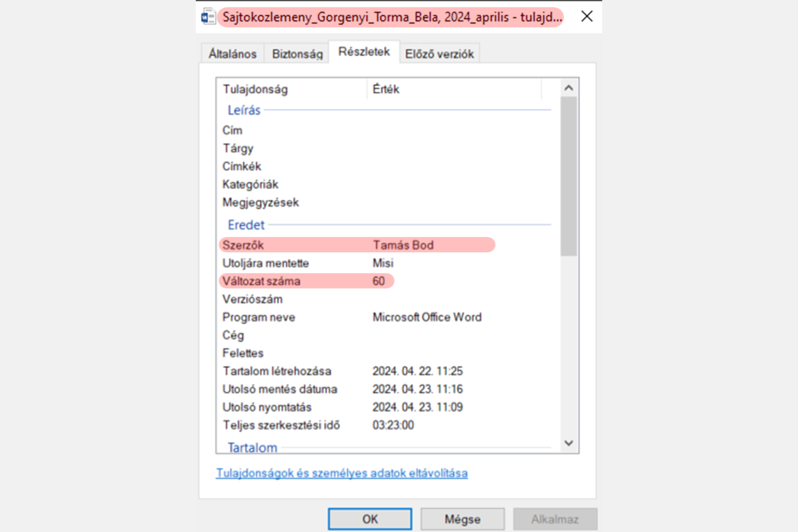798x532 pixels.
Task: Click the vertical scrollbar thumb
Action: 569,176
